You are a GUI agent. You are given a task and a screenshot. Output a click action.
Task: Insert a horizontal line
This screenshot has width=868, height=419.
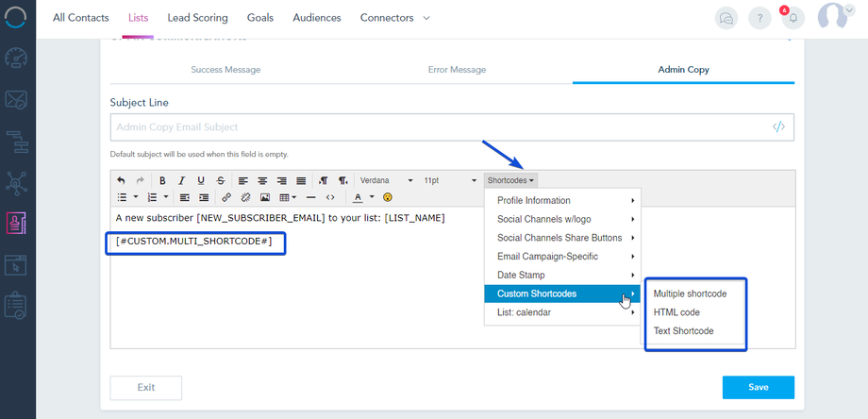point(311,197)
